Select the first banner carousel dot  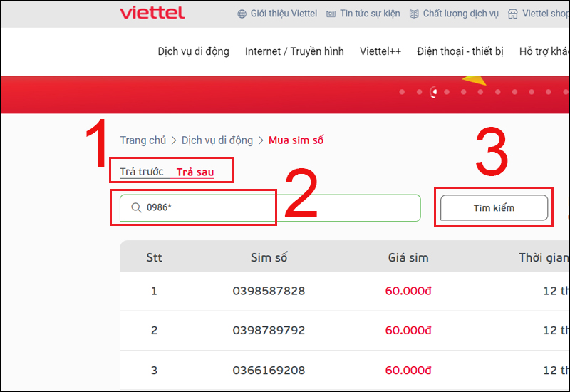[x=402, y=92]
